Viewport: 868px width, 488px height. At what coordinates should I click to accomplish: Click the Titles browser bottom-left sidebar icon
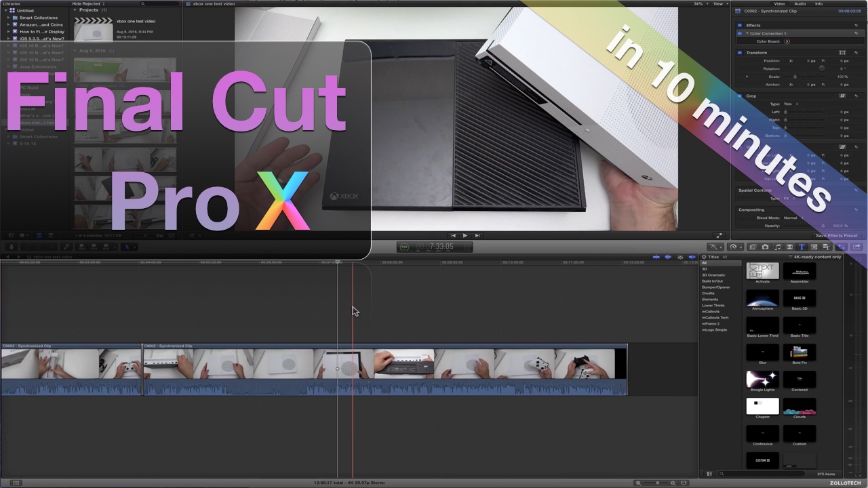point(709,474)
